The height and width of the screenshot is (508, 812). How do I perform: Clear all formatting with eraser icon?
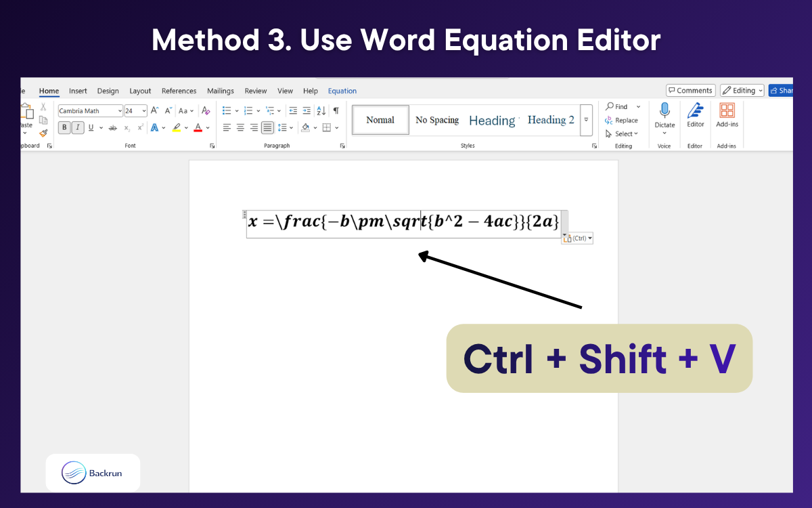point(206,110)
